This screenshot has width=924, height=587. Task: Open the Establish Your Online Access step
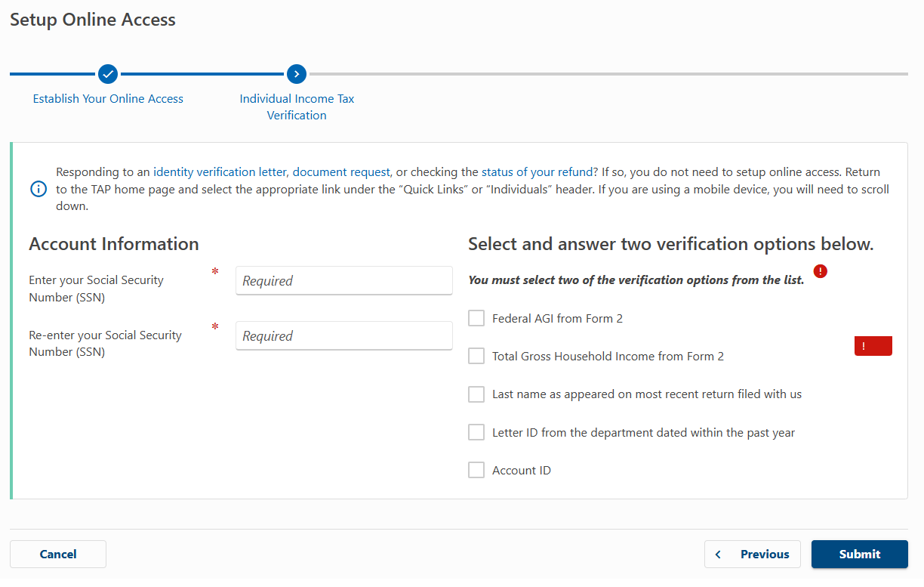108,99
